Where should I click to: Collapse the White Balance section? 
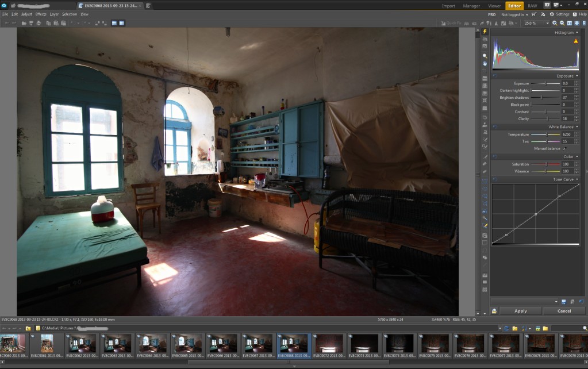coord(577,127)
